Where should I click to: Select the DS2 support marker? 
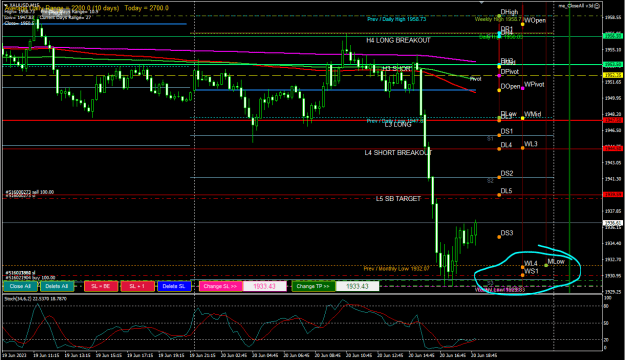(x=499, y=177)
